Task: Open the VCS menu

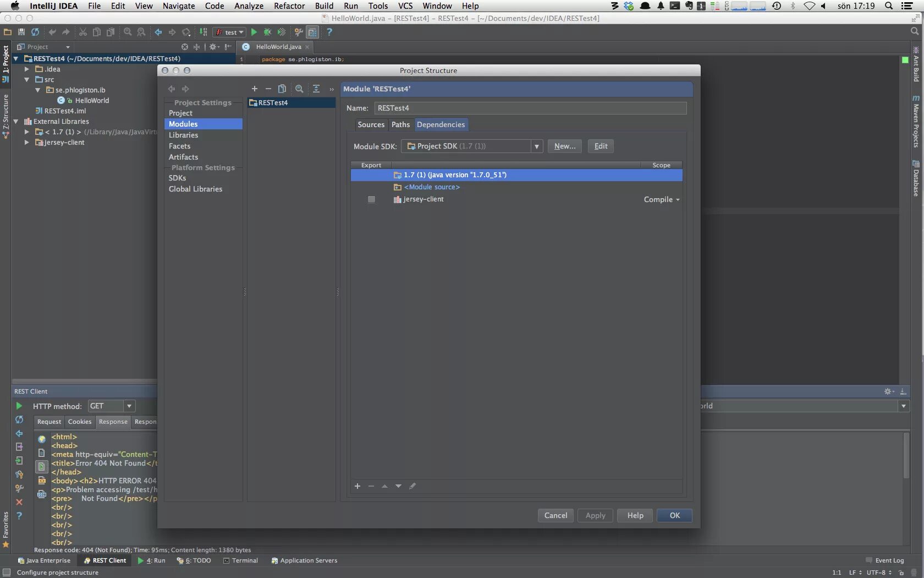Action: pos(405,6)
